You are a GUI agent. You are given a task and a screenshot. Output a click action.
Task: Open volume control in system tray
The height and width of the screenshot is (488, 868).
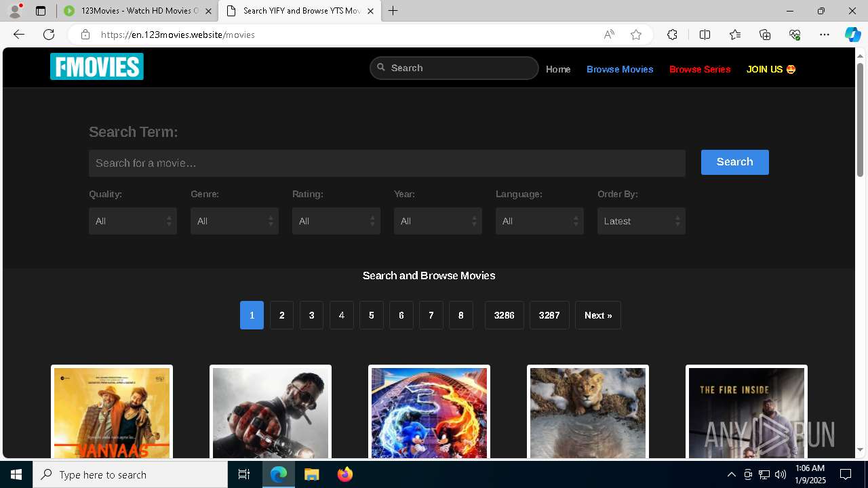[781, 474]
